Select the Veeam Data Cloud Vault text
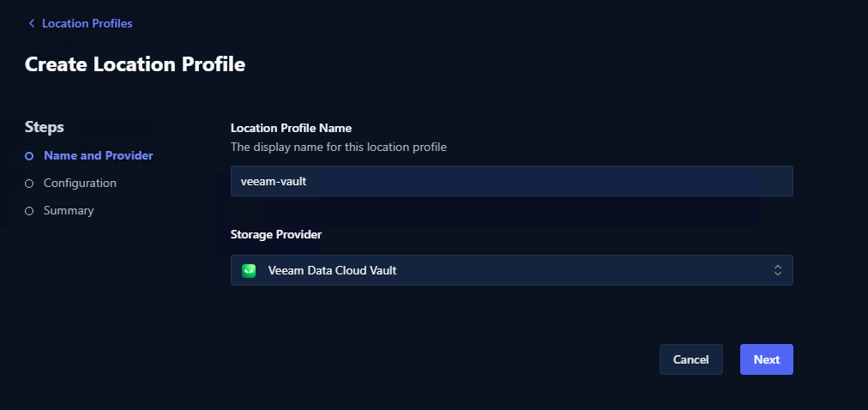The image size is (868, 410). click(332, 270)
